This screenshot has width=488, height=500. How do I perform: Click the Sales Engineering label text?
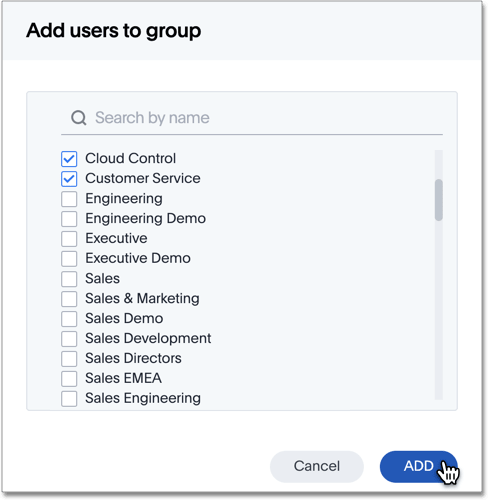click(x=143, y=398)
